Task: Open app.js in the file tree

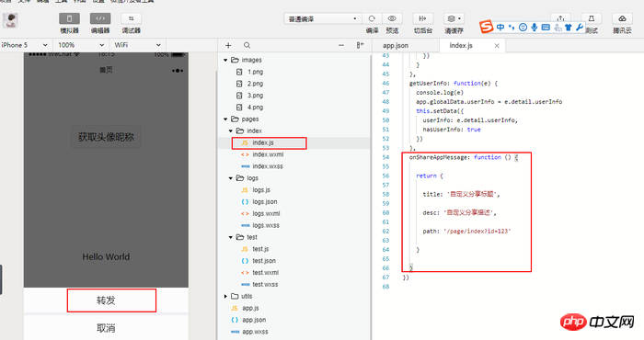Action: point(250,308)
